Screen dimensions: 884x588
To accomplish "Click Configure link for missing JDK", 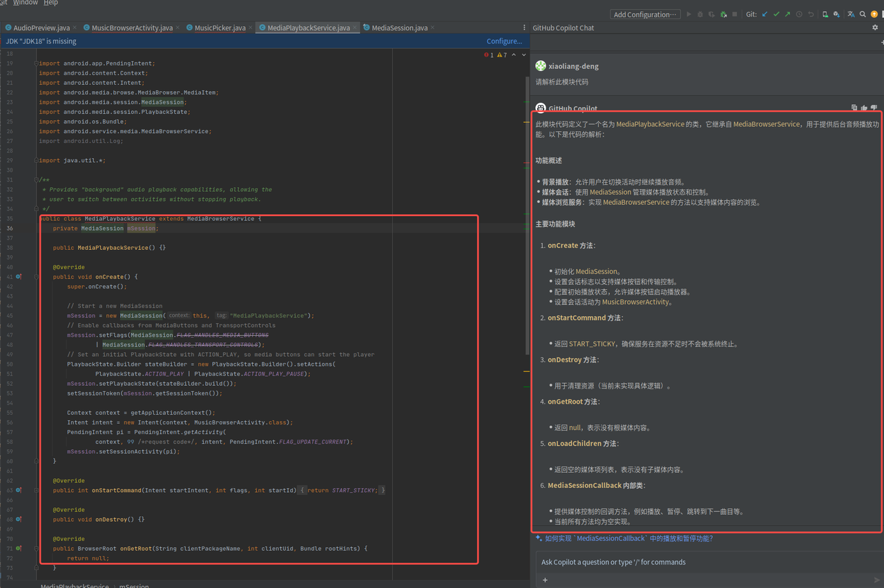I will click(504, 41).
